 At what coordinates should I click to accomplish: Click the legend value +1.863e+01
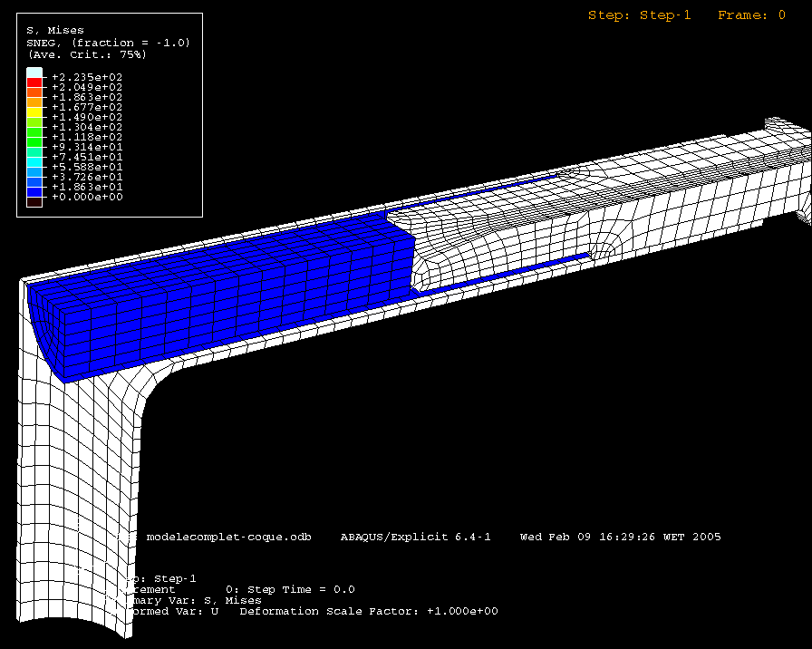87,187
